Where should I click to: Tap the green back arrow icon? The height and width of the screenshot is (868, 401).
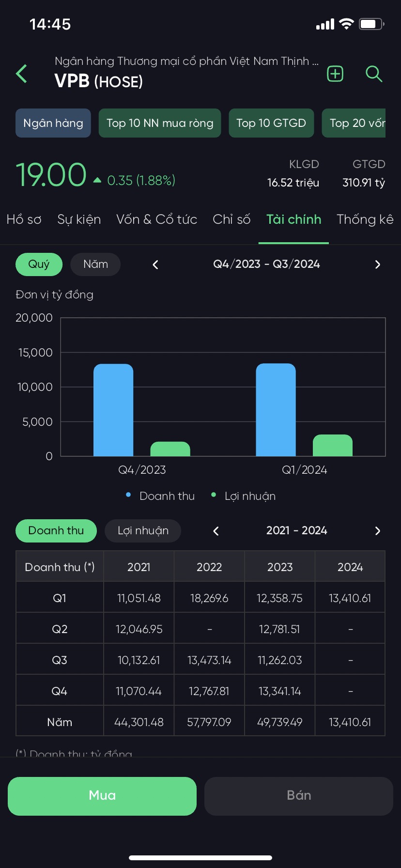[22, 74]
